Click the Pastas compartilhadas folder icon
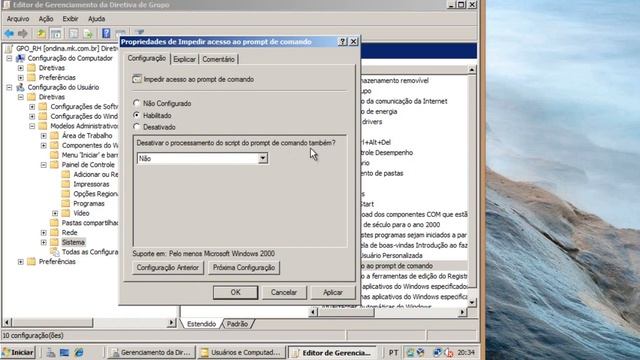 54,223
